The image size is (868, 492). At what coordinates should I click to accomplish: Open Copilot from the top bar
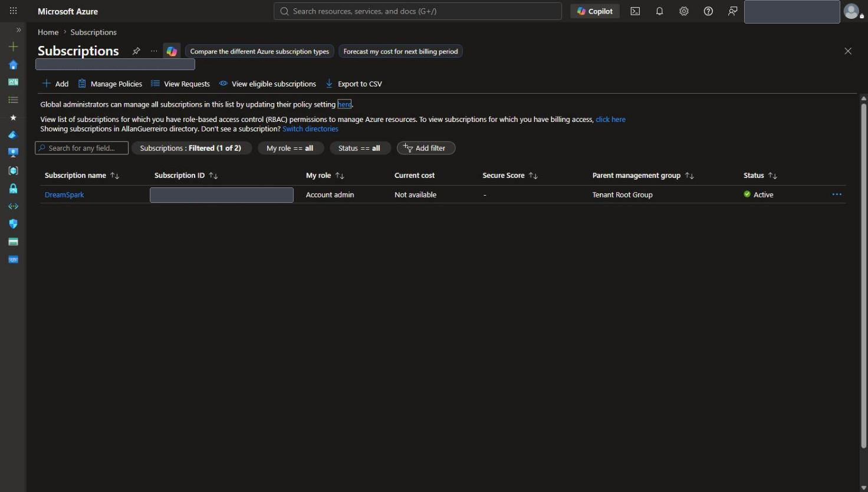[x=595, y=11]
